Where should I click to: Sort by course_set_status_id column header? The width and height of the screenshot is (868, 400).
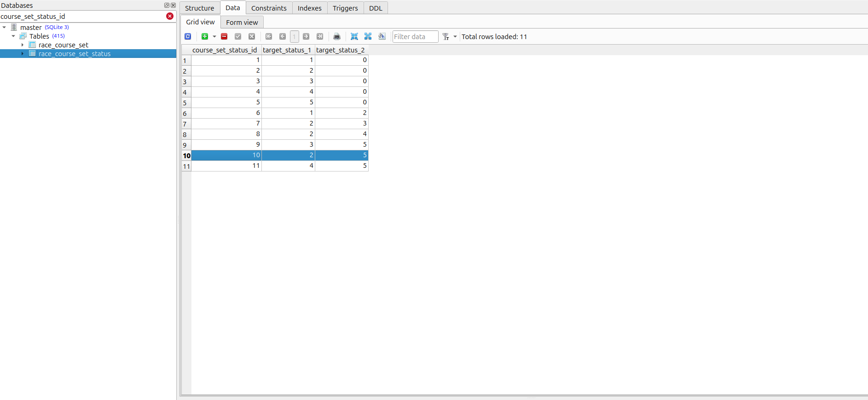226,50
